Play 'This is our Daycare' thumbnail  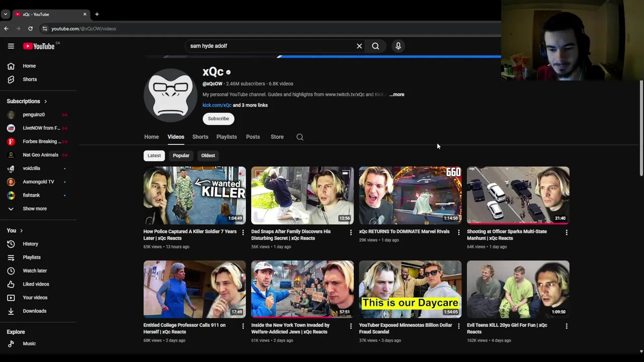click(x=410, y=289)
